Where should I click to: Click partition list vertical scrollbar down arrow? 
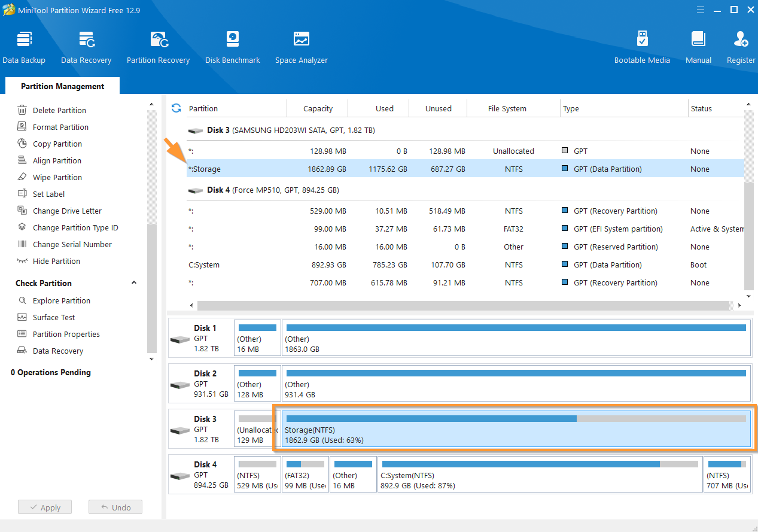point(748,296)
